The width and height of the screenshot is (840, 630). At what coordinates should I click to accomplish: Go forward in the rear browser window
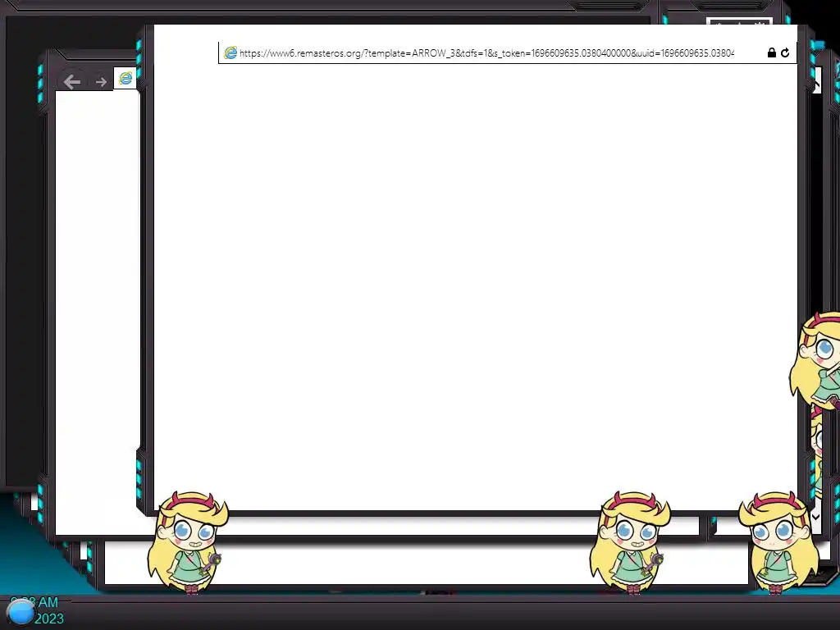coord(101,82)
